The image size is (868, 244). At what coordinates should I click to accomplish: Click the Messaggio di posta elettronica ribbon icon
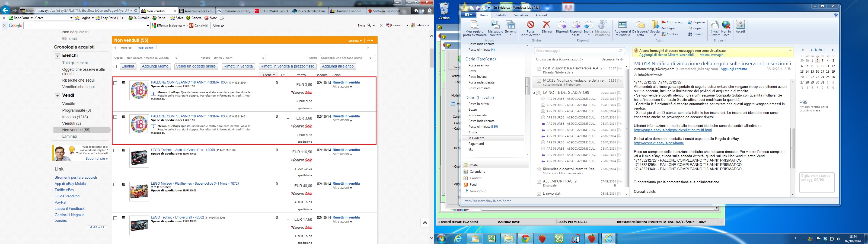pyautogui.click(x=474, y=28)
